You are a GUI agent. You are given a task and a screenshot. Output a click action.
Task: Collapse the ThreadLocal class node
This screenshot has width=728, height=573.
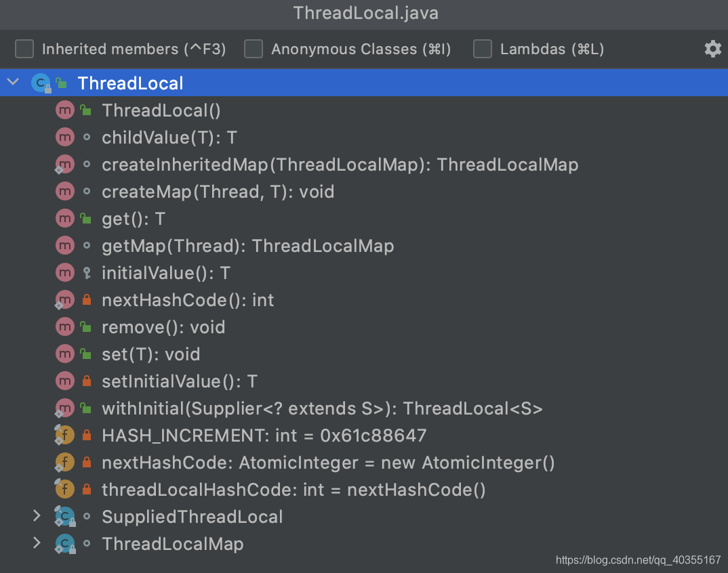(12, 81)
